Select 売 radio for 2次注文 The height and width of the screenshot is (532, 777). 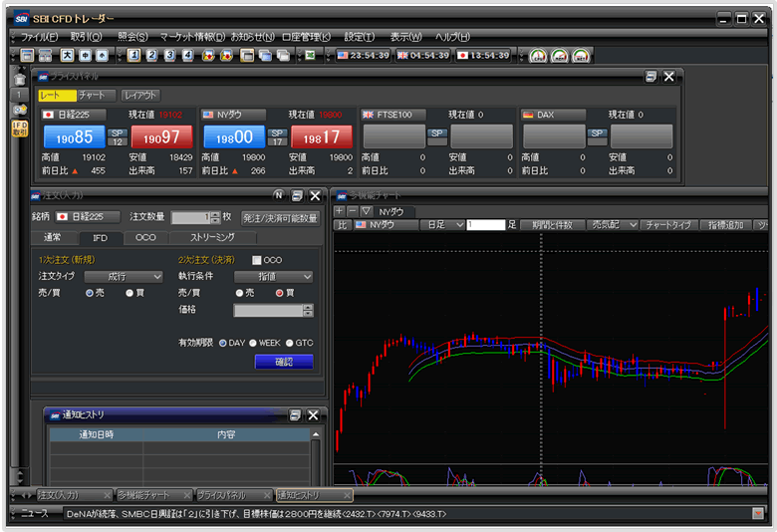coord(239,293)
